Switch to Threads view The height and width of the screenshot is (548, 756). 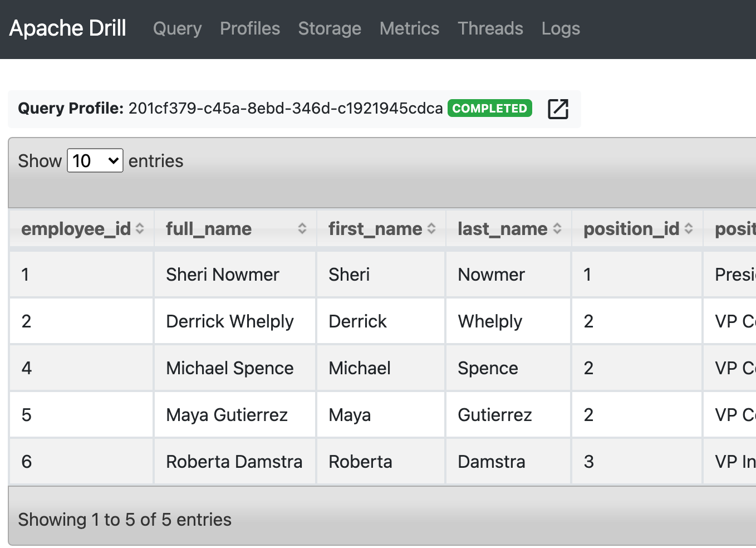pyautogui.click(x=490, y=28)
